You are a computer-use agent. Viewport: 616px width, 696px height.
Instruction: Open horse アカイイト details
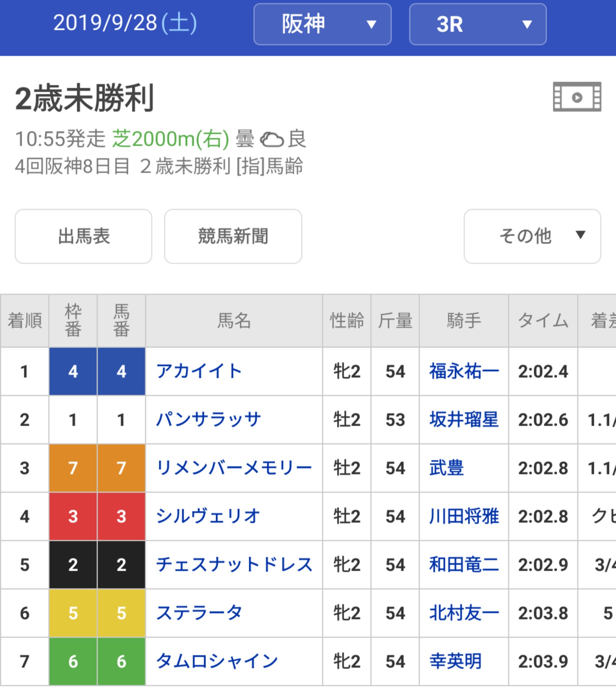point(199,371)
